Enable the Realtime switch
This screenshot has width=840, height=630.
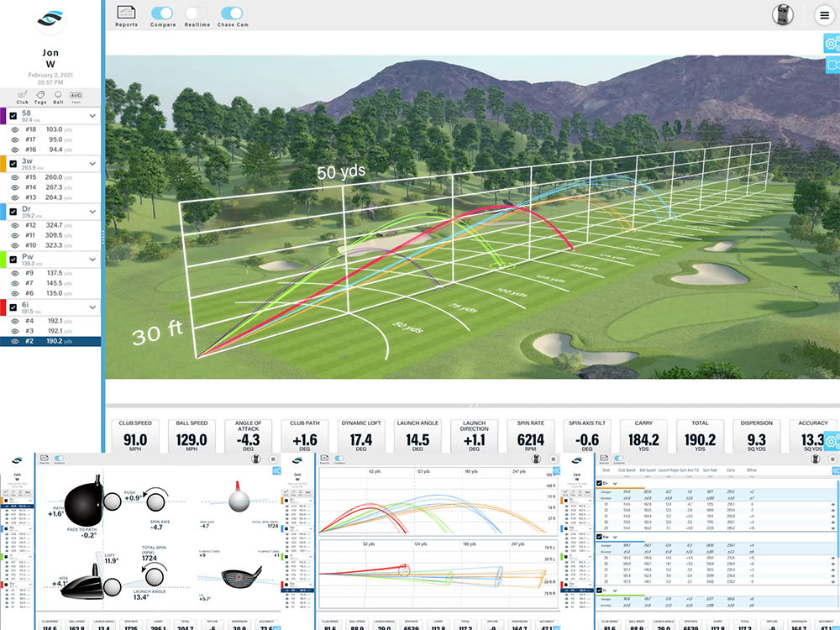click(197, 13)
